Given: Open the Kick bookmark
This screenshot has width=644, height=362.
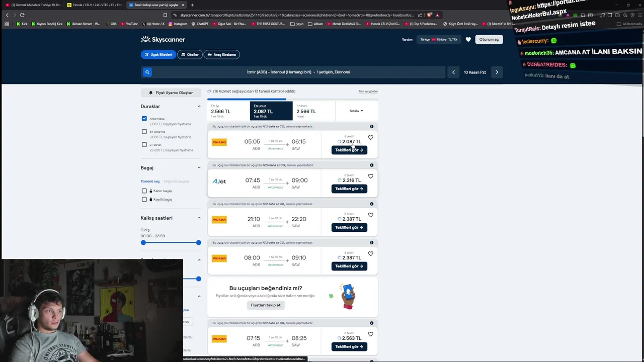Looking at the screenshot, I should [x=22, y=24].
